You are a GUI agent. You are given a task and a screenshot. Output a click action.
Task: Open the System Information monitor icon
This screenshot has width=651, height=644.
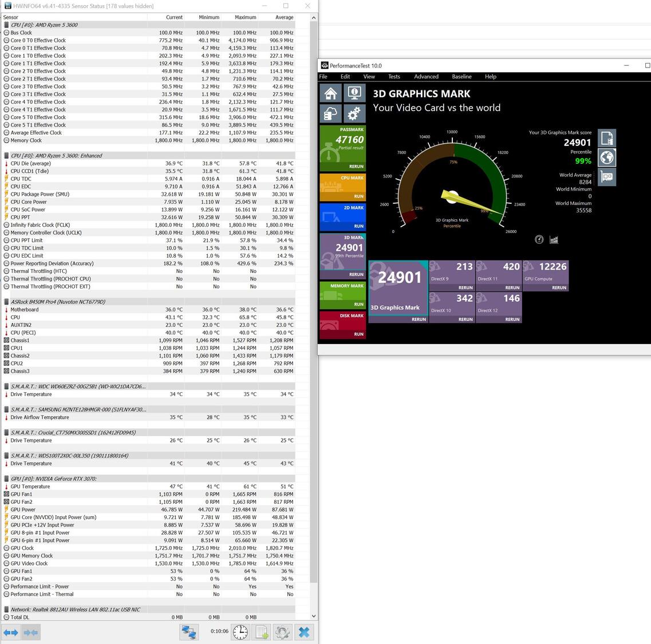click(x=354, y=94)
